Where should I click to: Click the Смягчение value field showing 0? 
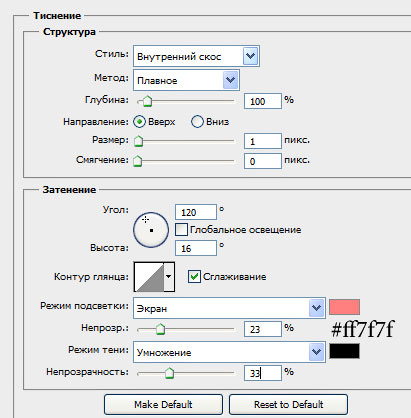[263, 161]
